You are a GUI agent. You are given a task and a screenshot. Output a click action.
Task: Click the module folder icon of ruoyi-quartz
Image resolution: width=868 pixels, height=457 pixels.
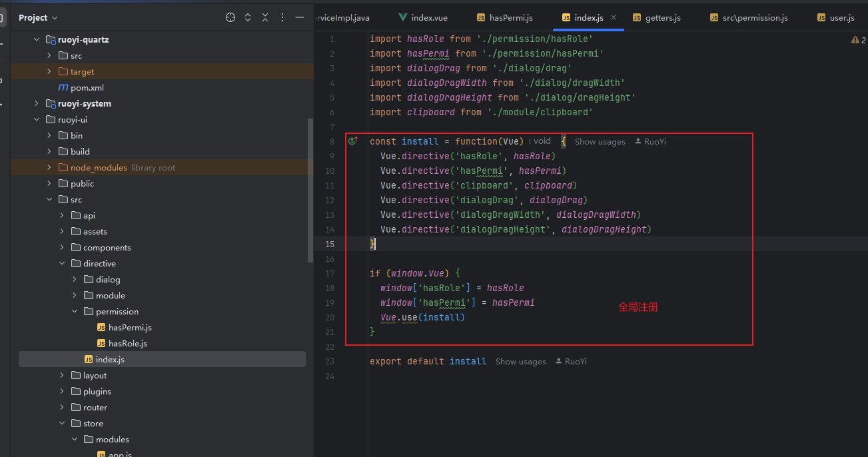click(51, 39)
